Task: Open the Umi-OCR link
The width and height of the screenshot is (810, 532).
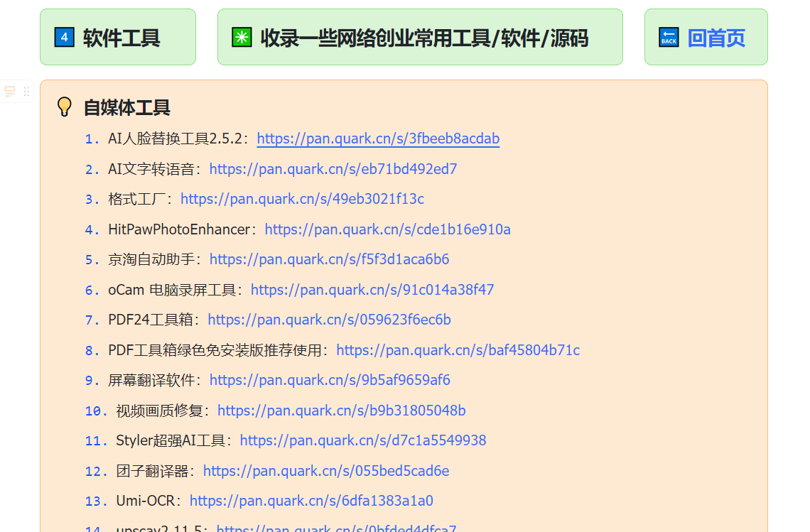Action: (x=310, y=501)
